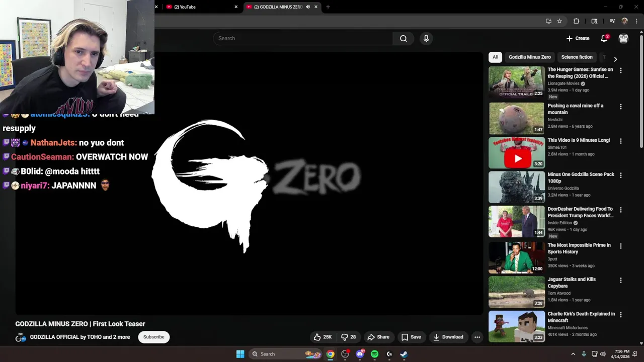Screen dimensions: 644x362
Task: Save video to a playlist
Action: (411, 337)
